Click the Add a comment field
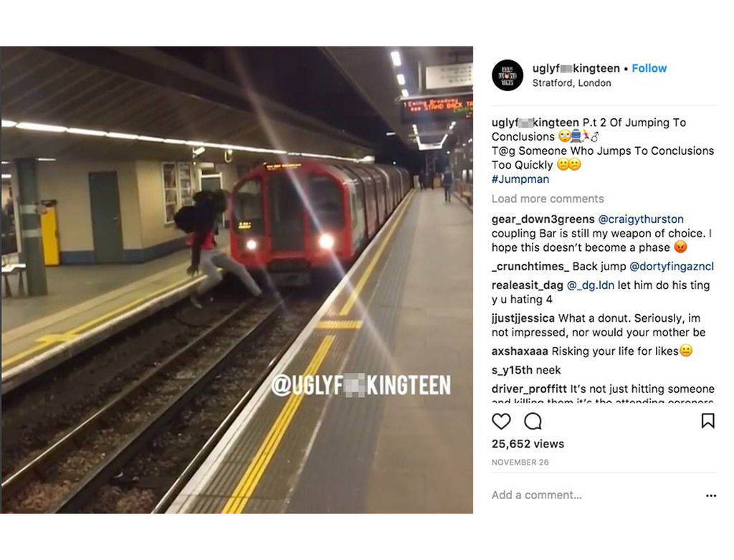Image resolution: width=734 pixels, height=560 pixels. click(x=594, y=495)
